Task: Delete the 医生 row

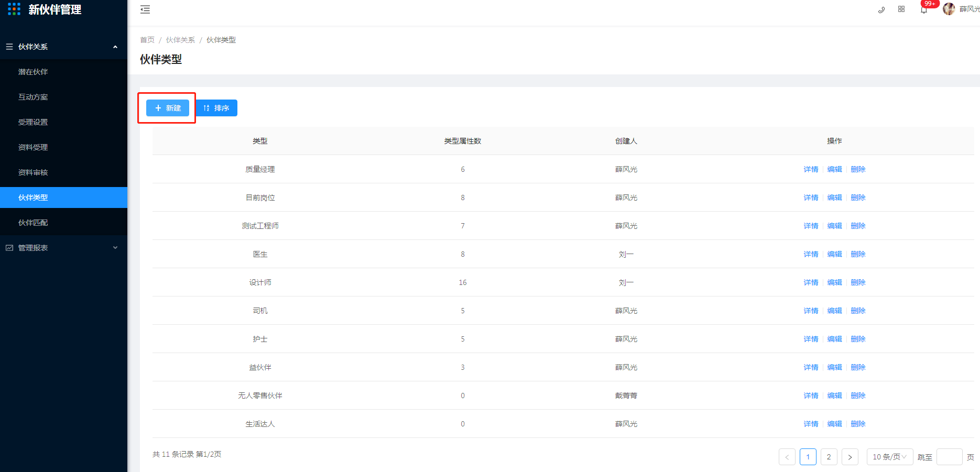Action: [858, 254]
